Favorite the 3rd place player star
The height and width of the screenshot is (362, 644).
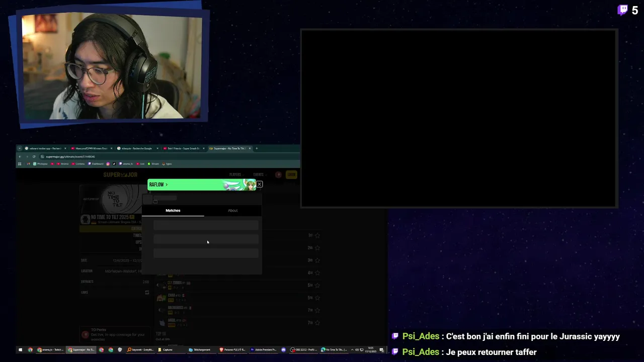[317, 260]
